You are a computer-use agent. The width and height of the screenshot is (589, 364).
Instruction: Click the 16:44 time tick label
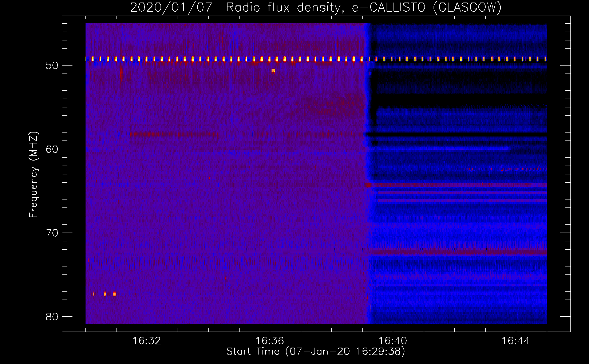pos(516,341)
